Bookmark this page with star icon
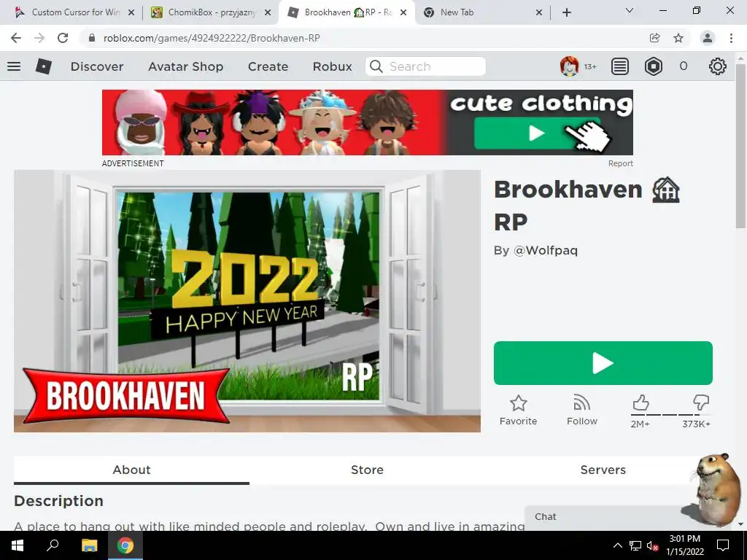The image size is (747, 560). click(x=678, y=38)
